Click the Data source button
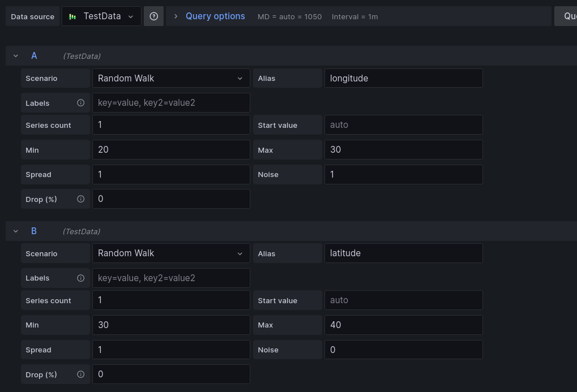The height and width of the screenshot is (392, 577). (x=32, y=16)
